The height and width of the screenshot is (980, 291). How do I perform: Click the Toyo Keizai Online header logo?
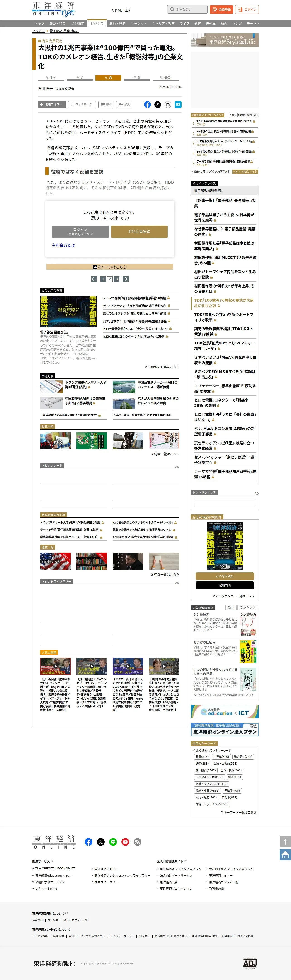(53, 9)
